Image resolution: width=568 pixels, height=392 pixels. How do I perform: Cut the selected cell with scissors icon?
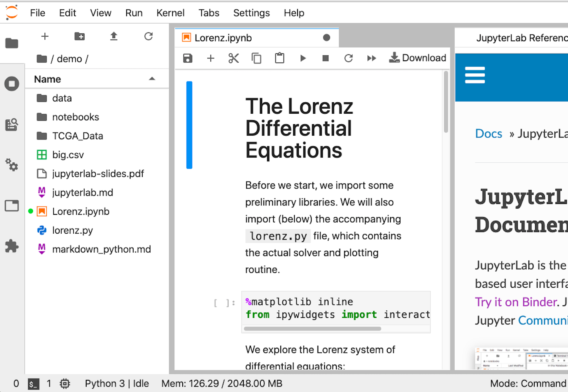[x=233, y=58]
